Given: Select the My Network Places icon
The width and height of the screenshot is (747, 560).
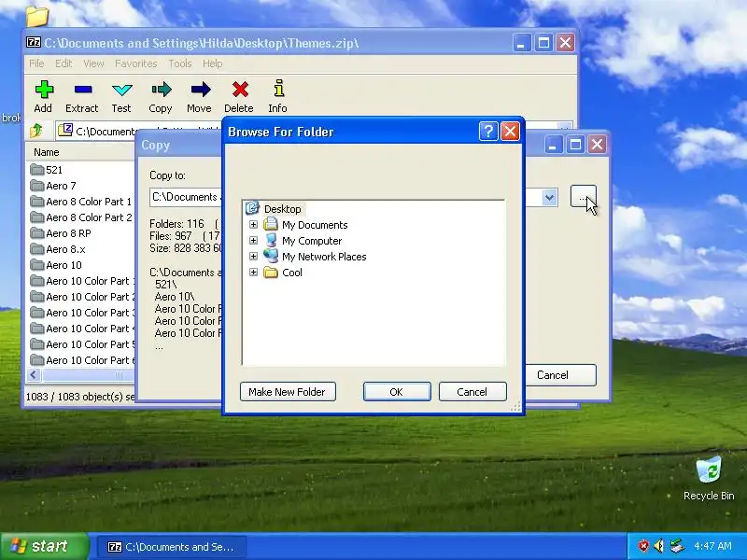Looking at the screenshot, I should tap(271, 256).
